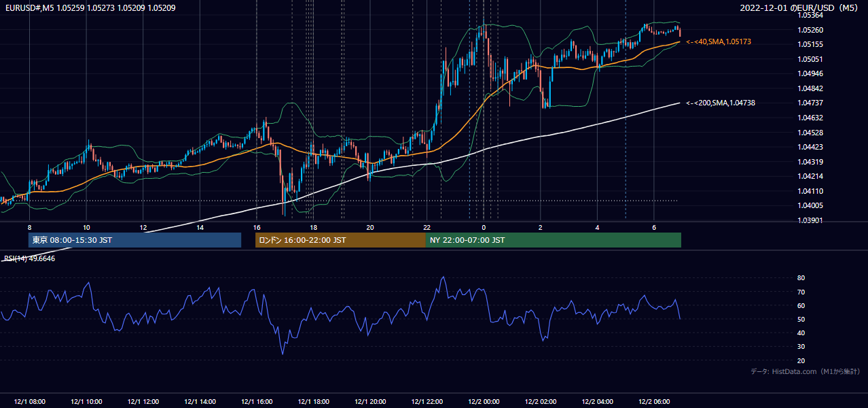Click price axis value 1.04632
Image resolution: width=868 pixels, height=408 pixels.
pyautogui.click(x=810, y=118)
